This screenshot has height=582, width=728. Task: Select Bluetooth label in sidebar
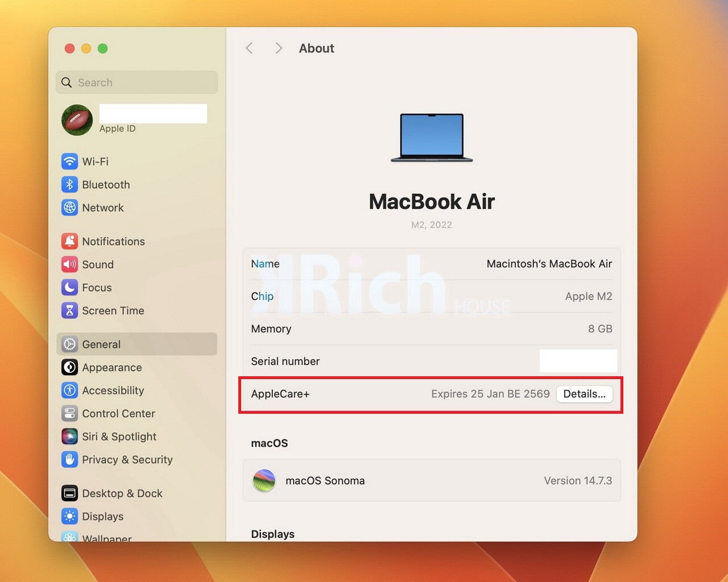pos(106,185)
